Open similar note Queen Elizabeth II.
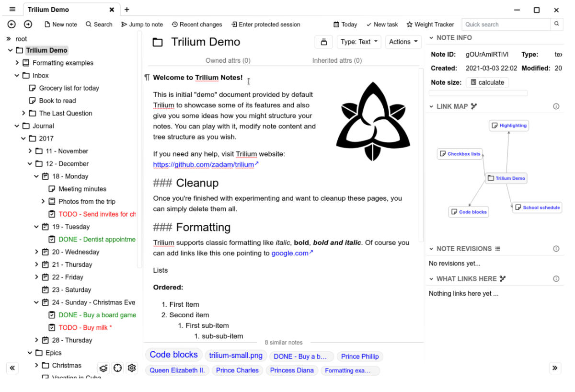The height and width of the screenshot is (392, 575). coord(177,370)
